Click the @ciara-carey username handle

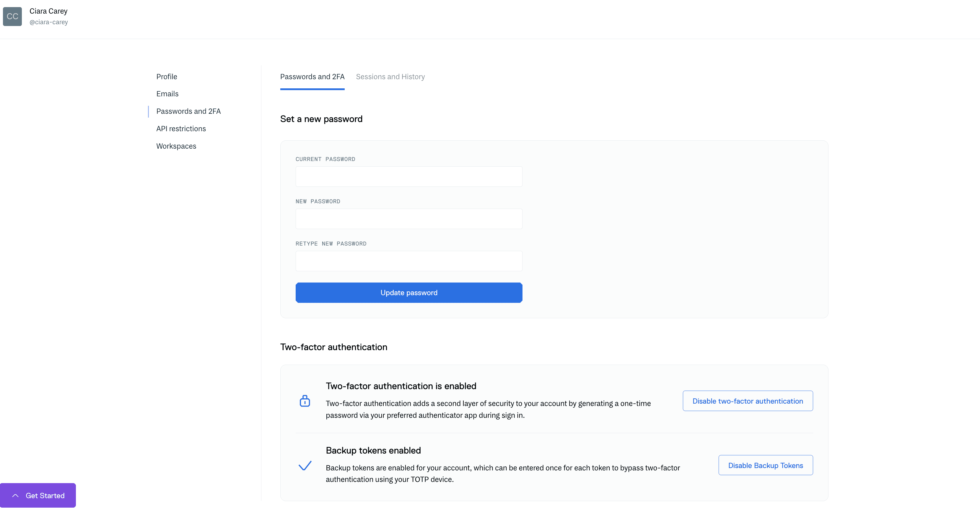click(49, 22)
